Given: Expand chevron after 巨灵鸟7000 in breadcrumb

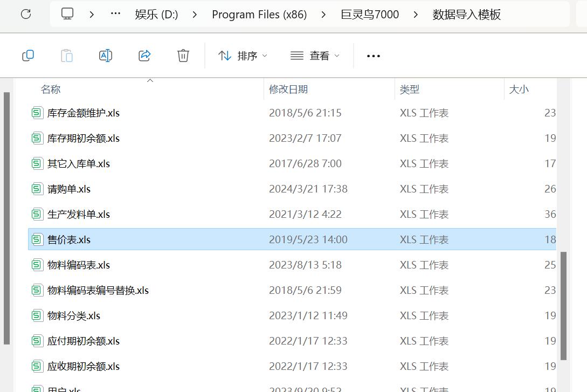Looking at the screenshot, I should [416, 15].
